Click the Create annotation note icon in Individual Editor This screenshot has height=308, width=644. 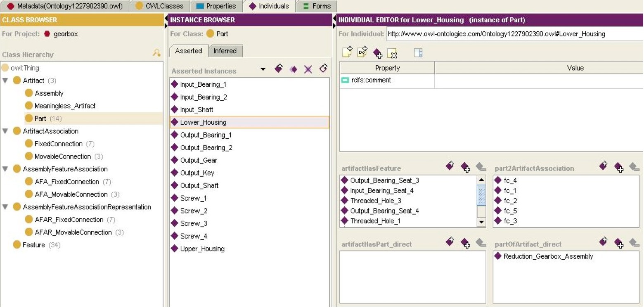pyautogui.click(x=347, y=52)
